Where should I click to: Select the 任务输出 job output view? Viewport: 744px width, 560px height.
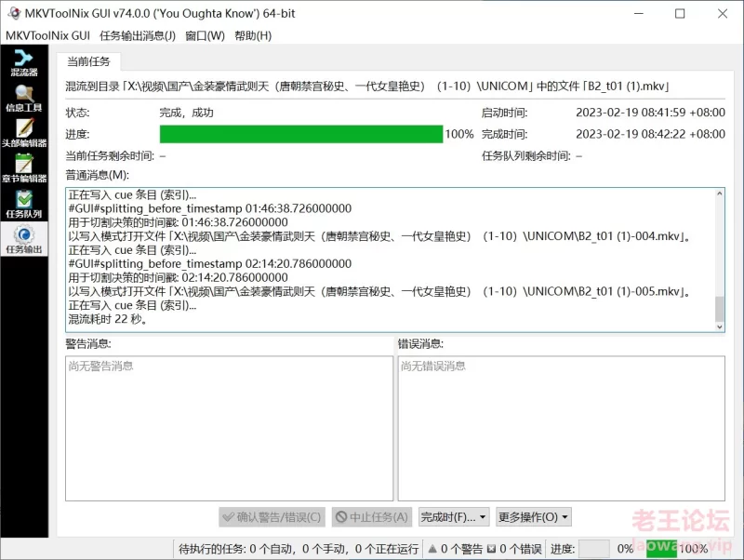click(x=24, y=240)
